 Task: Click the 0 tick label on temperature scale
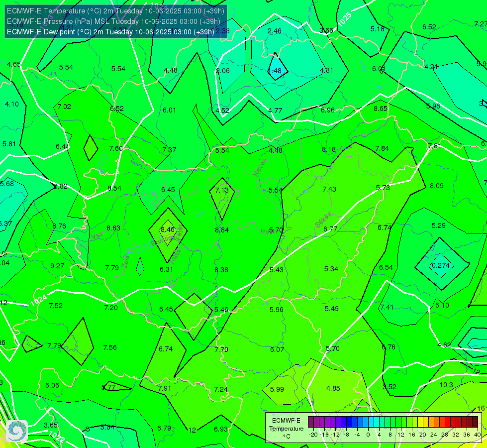click(368, 435)
